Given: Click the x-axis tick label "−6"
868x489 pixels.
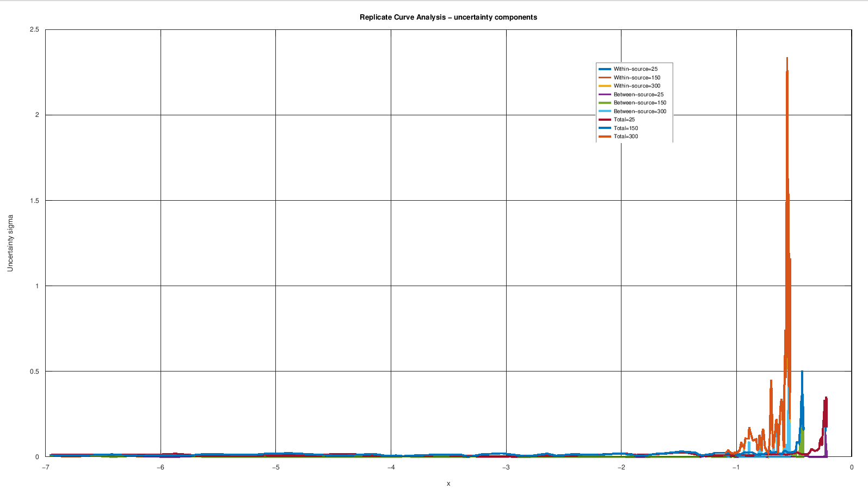Looking at the screenshot, I should point(161,467).
